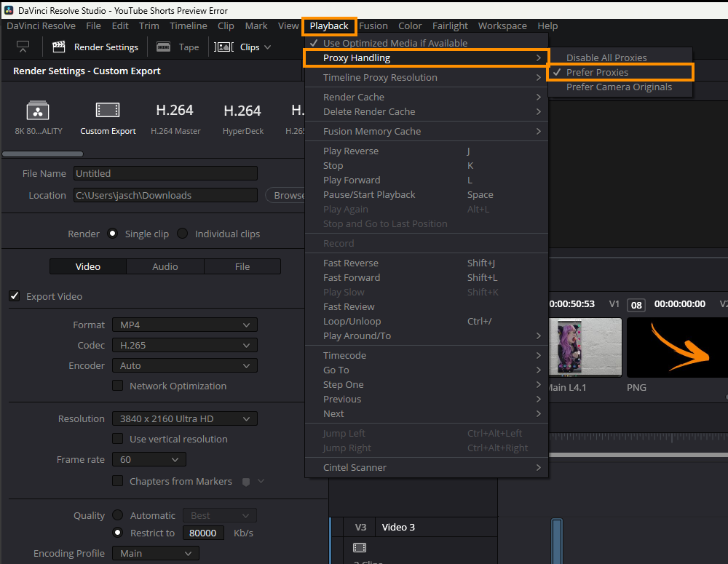Click the film strip icon under V3
This screenshot has height=564, width=728.
pos(360,548)
